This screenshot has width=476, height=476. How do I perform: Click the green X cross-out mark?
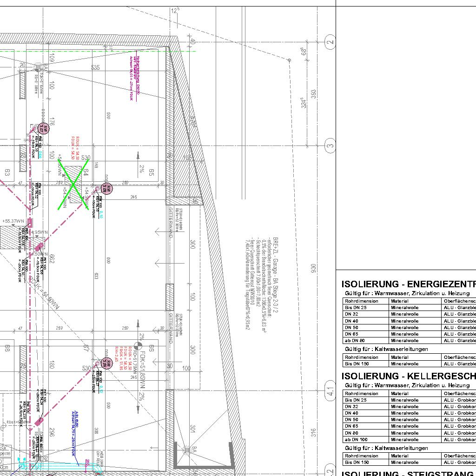73,185
